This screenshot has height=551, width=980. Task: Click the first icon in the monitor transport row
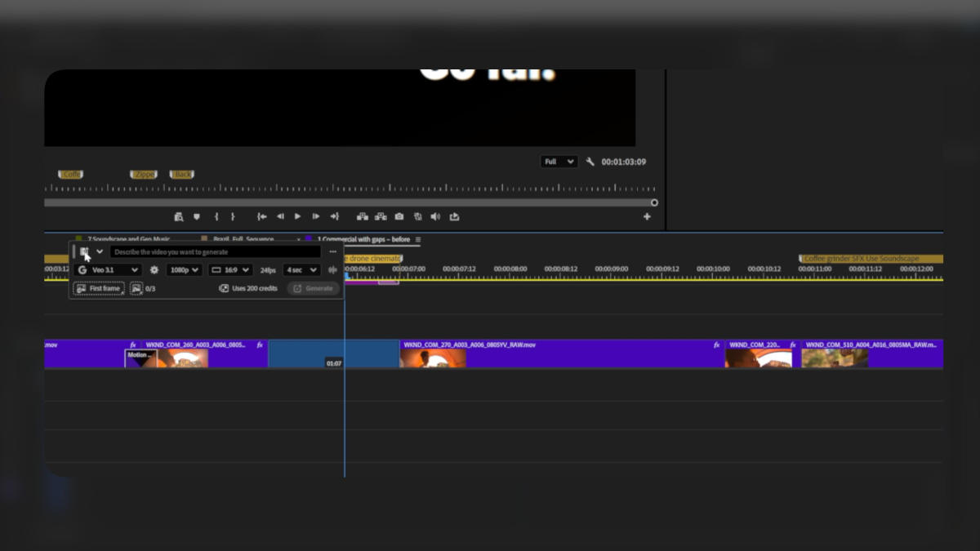(179, 216)
